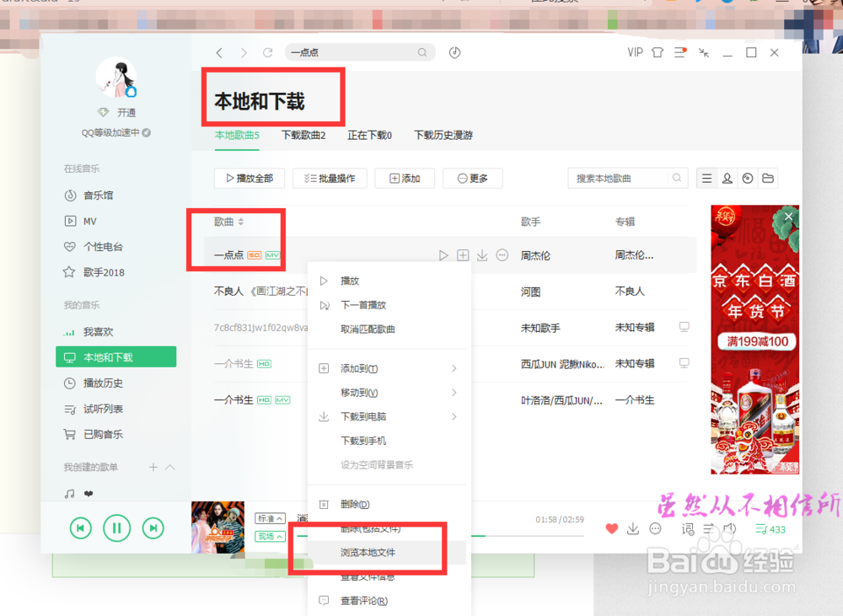Open 标准 quality dropdown

(x=270, y=519)
